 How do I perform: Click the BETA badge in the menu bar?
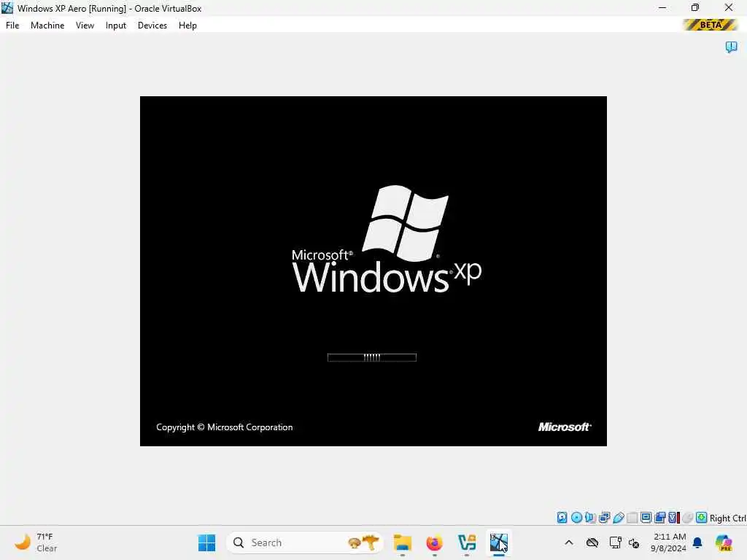tap(710, 25)
